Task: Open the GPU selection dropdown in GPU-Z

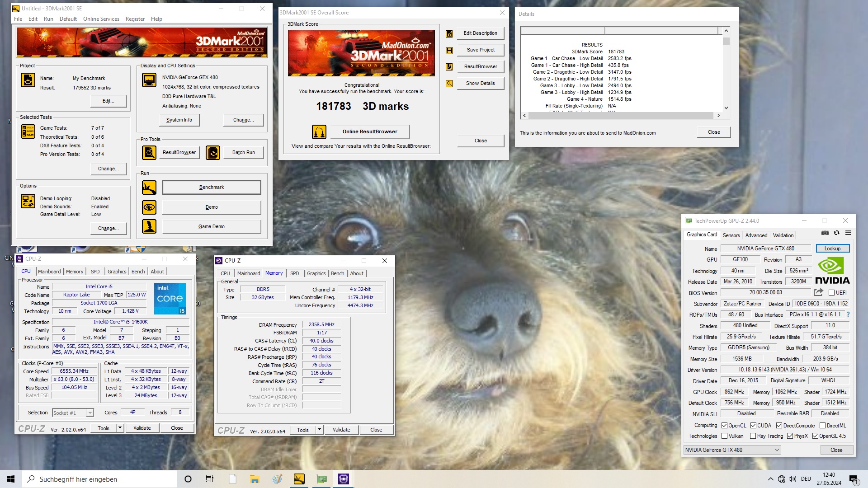Action: click(x=732, y=450)
